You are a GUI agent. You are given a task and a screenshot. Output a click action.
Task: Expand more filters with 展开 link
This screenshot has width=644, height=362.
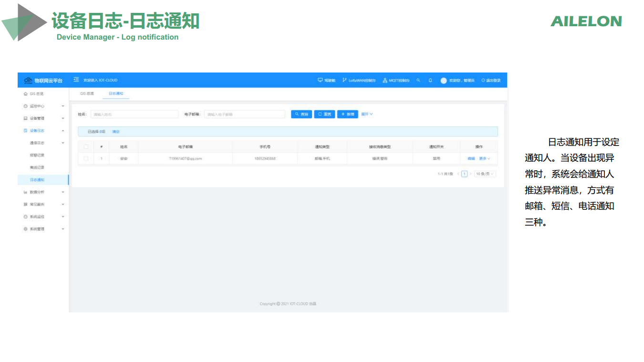click(x=367, y=114)
